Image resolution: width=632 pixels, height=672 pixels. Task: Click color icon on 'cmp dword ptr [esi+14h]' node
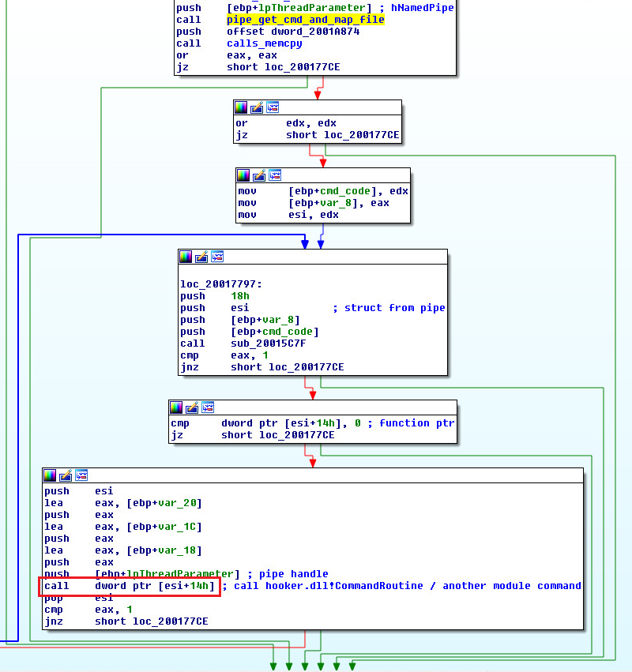[x=176, y=407]
